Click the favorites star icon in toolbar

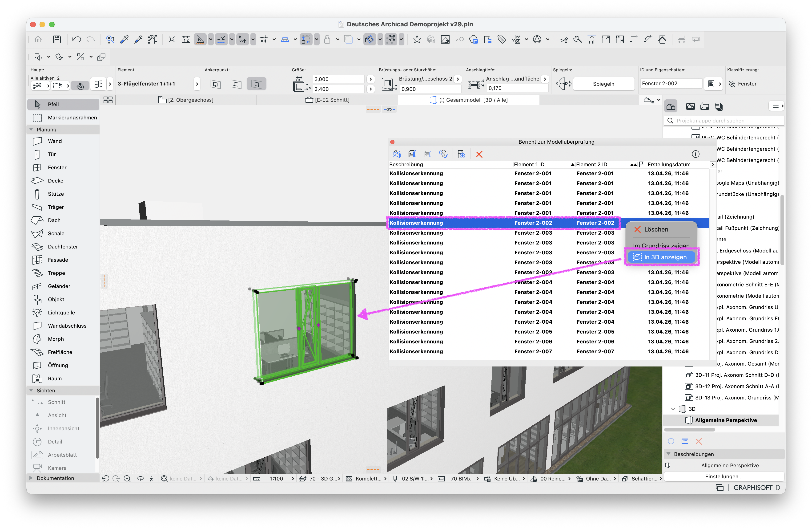pyautogui.click(x=417, y=39)
